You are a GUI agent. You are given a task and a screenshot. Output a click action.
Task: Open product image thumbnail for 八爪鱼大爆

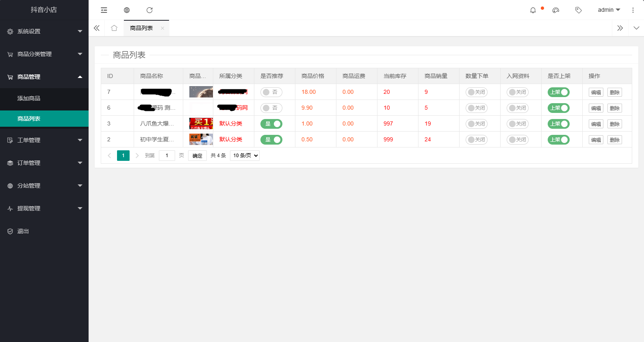[x=201, y=123]
